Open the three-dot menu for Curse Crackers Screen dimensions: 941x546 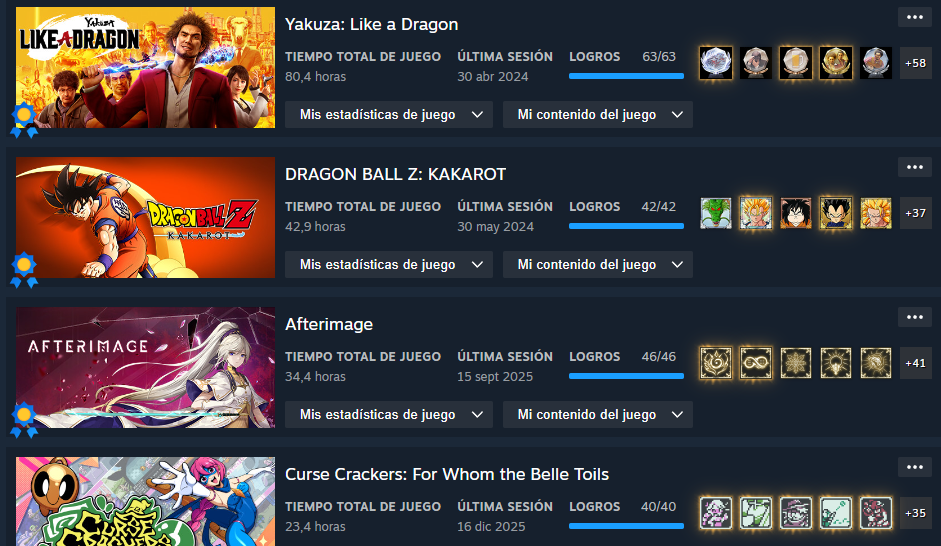coord(915,467)
